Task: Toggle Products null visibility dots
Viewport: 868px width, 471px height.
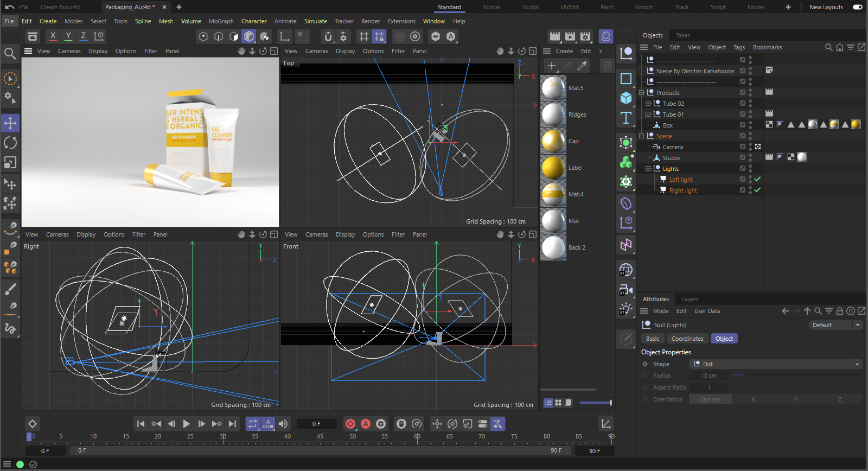Action: coord(750,92)
